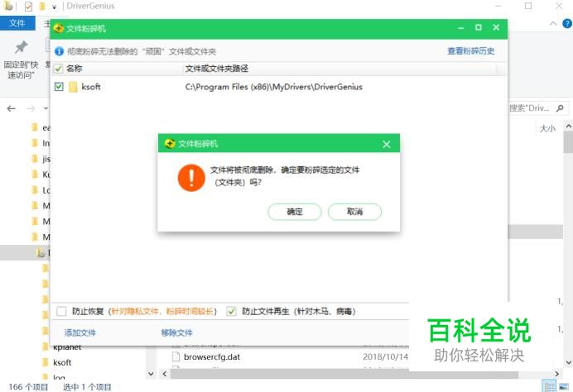Click the folder icon at Explorer title bar start
The image size is (573, 392).
coord(8,6)
